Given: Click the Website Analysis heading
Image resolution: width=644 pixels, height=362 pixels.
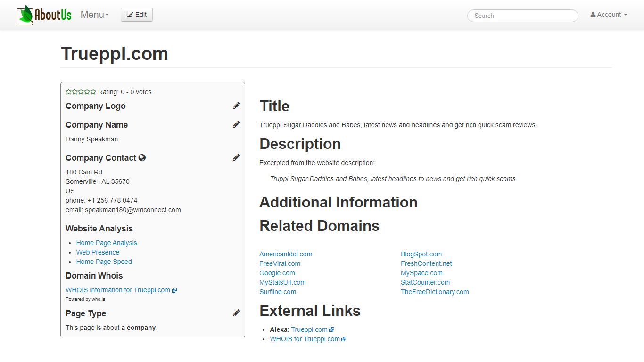Looking at the screenshot, I should pos(99,229).
